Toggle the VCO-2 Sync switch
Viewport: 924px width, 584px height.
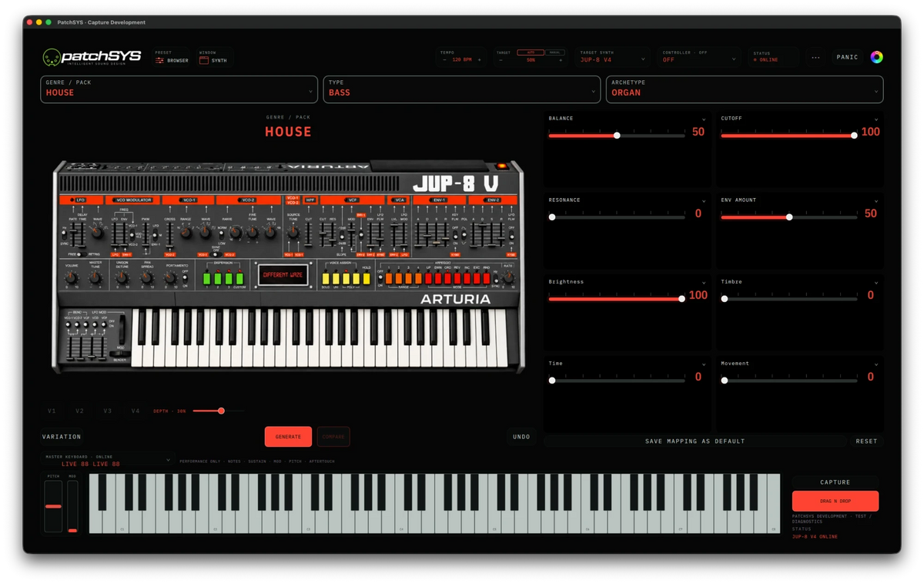pos(216,254)
